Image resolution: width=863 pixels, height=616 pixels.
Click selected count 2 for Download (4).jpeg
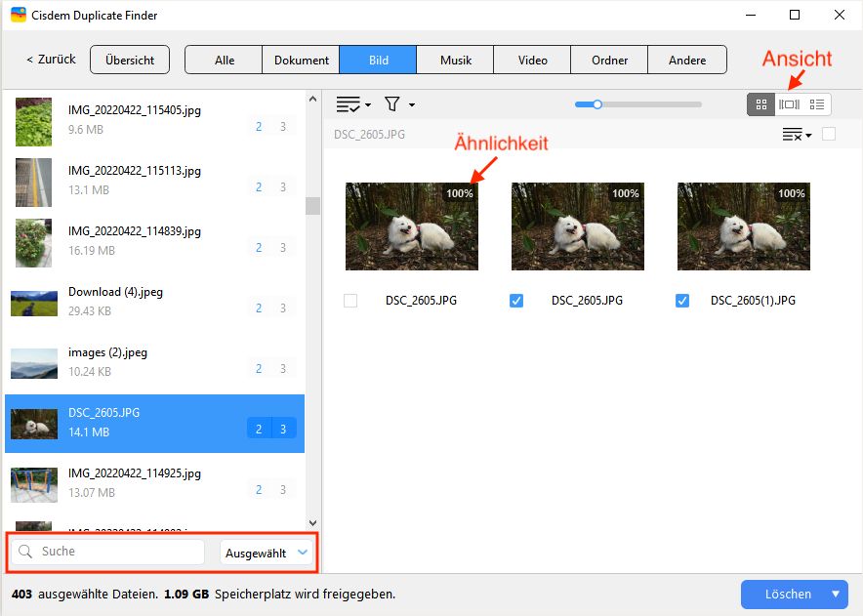[x=259, y=308]
